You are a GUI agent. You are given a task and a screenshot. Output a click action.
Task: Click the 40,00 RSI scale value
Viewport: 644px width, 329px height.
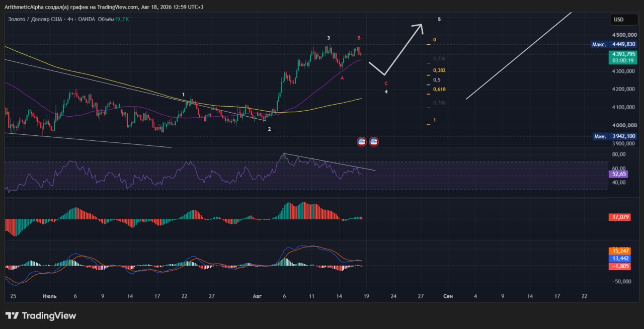618,182
